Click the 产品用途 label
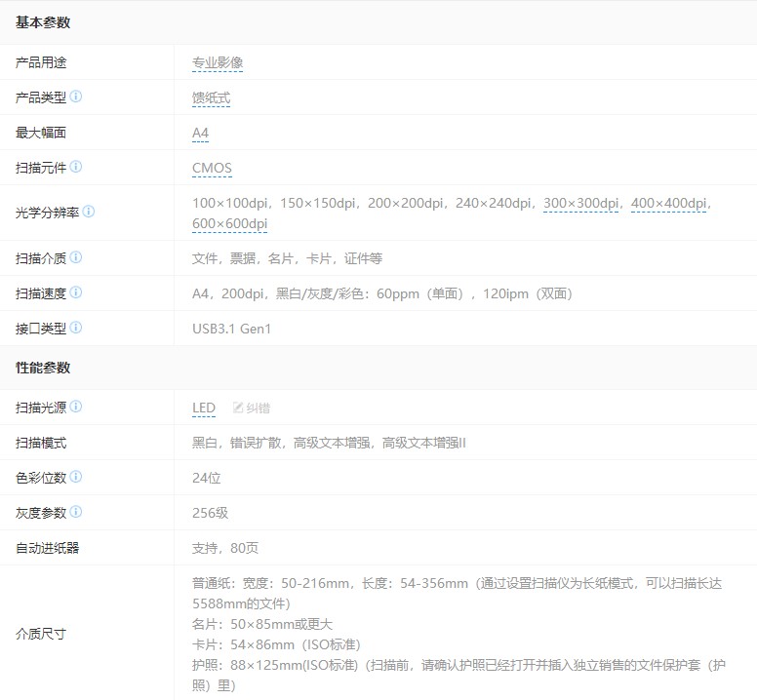This screenshot has width=757, height=700. (x=41, y=62)
